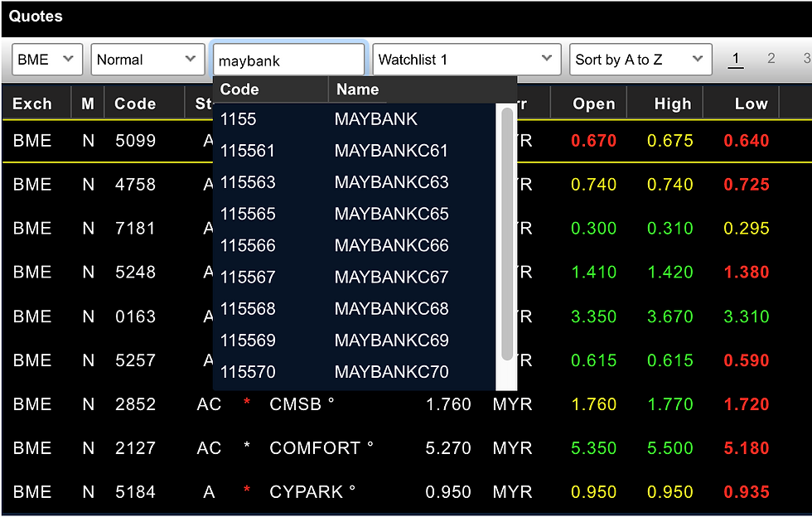
Task: Click the M column header
Action: pos(88,104)
